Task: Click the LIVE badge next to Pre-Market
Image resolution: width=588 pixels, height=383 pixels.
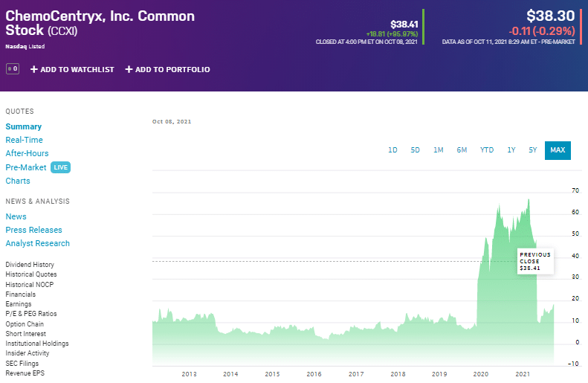Action: coord(60,167)
